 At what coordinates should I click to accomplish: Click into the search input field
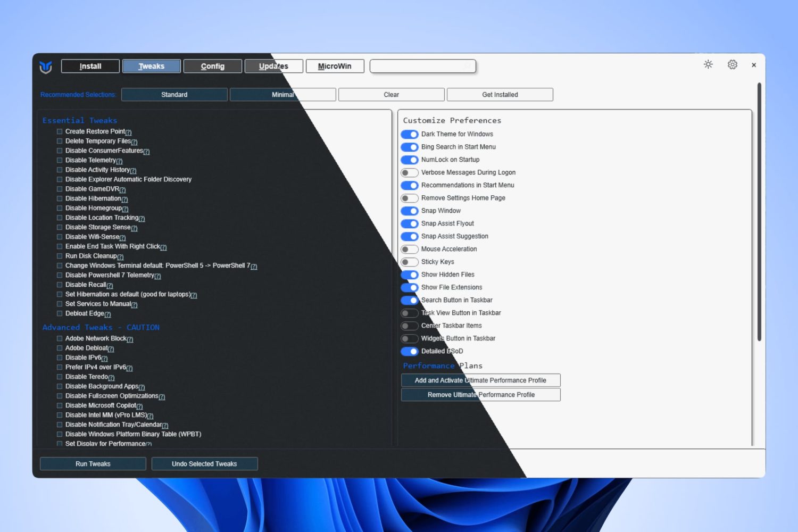click(x=423, y=66)
